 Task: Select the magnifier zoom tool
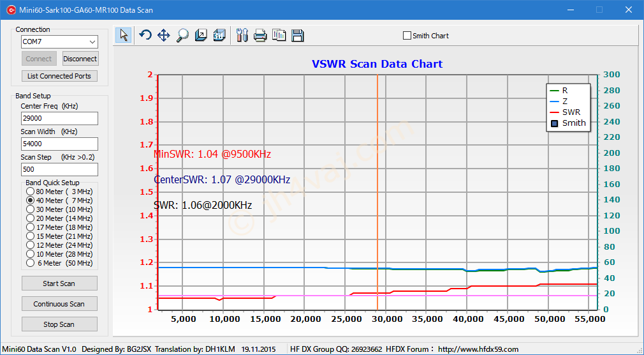(x=182, y=35)
